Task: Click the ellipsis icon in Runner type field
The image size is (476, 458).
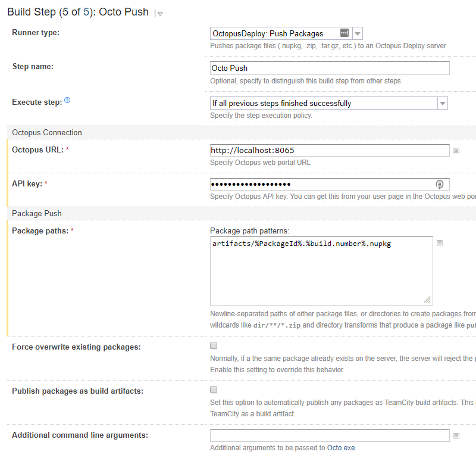Action: pos(344,33)
